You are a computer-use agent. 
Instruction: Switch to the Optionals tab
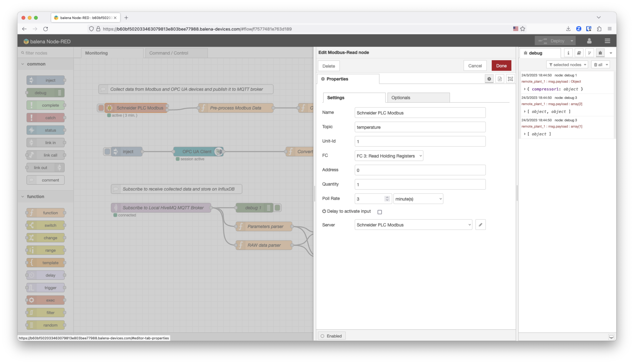[401, 97]
